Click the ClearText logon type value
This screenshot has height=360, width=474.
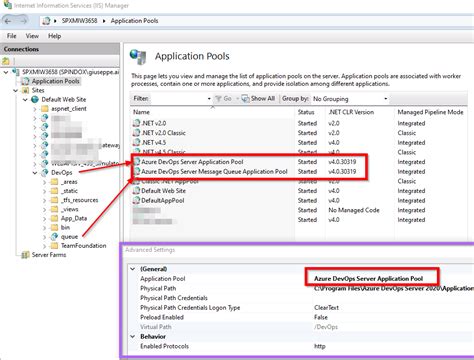click(326, 308)
